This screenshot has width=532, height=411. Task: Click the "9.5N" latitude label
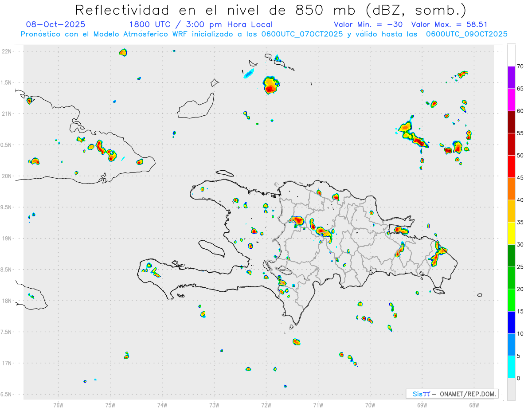(x=6, y=207)
